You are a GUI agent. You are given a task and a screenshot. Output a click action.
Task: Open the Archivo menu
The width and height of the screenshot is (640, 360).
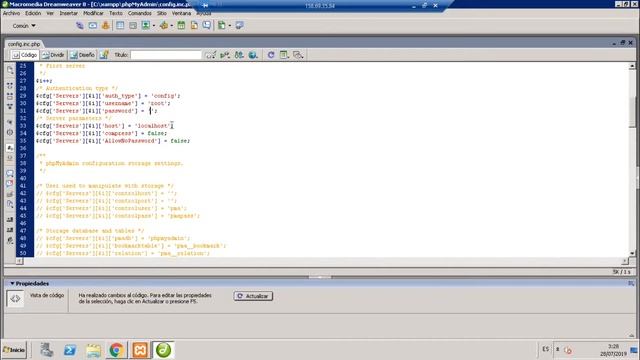pos(11,13)
